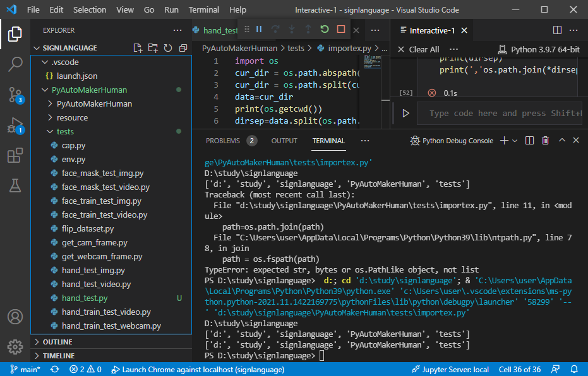Open explorer Views and More Actions ellipsis
This screenshot has width=588, height=376.
177,30
